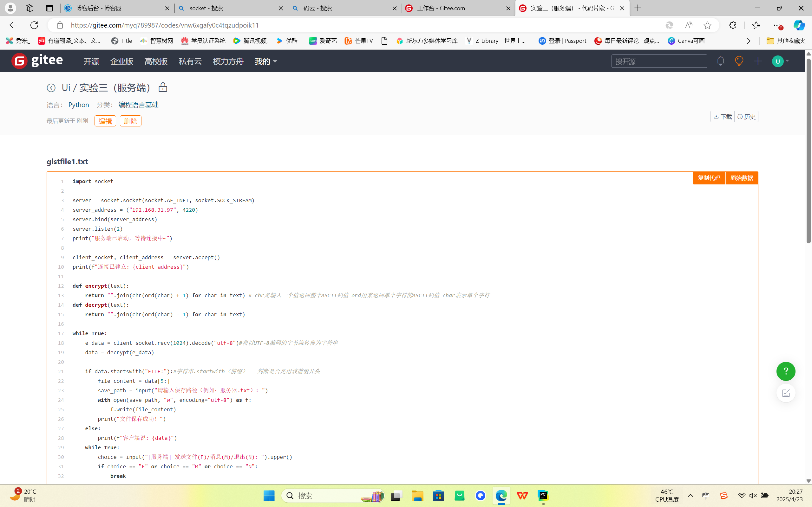Click the Gitee logo

[x=37, y=61]
